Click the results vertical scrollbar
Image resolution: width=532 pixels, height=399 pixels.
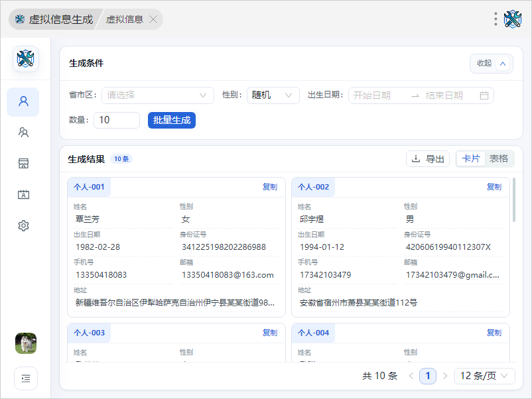pyautogui.click(x=514, y=200)
